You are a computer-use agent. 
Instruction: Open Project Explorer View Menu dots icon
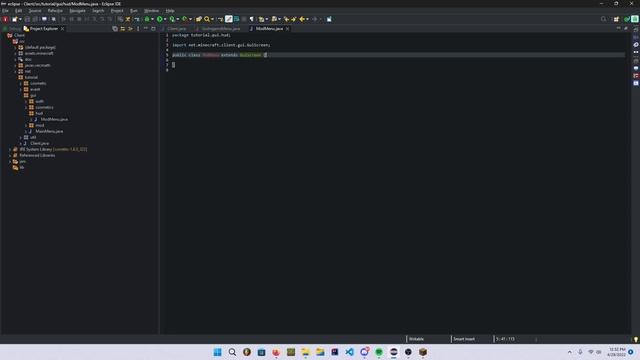point(138,29)
